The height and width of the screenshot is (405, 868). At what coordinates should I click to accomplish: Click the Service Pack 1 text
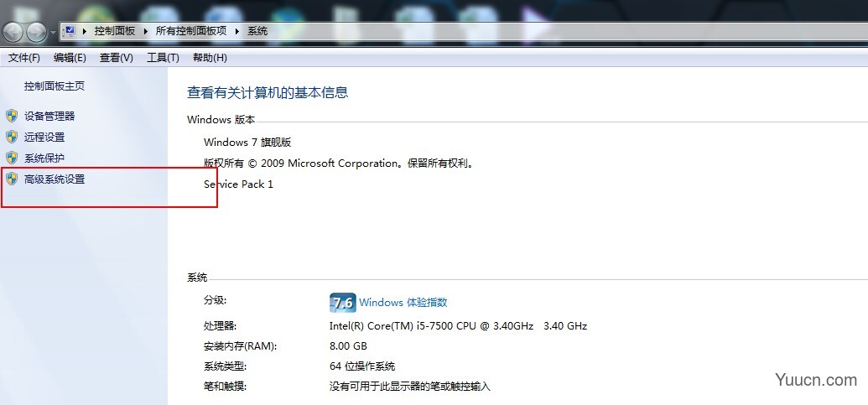(238, 184)
